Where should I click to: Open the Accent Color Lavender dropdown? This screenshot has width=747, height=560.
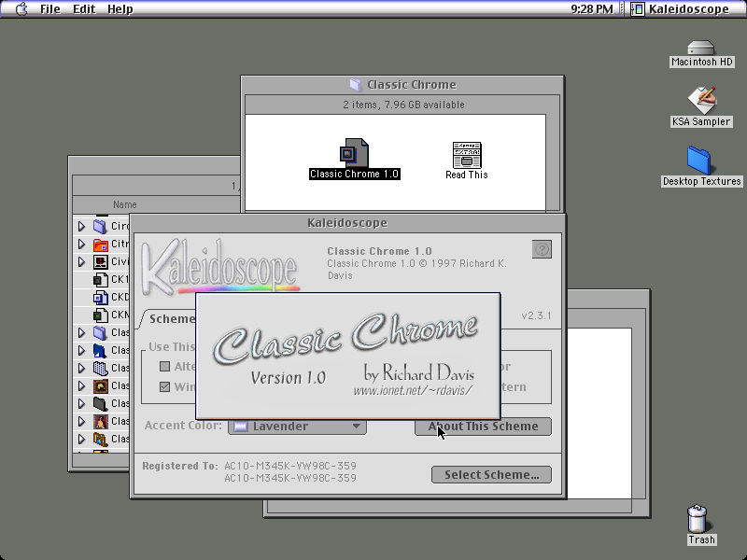[x=297, y=427]
